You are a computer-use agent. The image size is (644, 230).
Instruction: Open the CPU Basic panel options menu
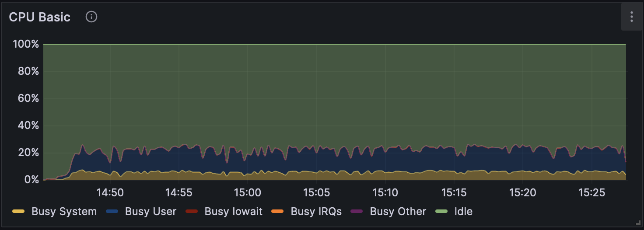click(631, 17)
